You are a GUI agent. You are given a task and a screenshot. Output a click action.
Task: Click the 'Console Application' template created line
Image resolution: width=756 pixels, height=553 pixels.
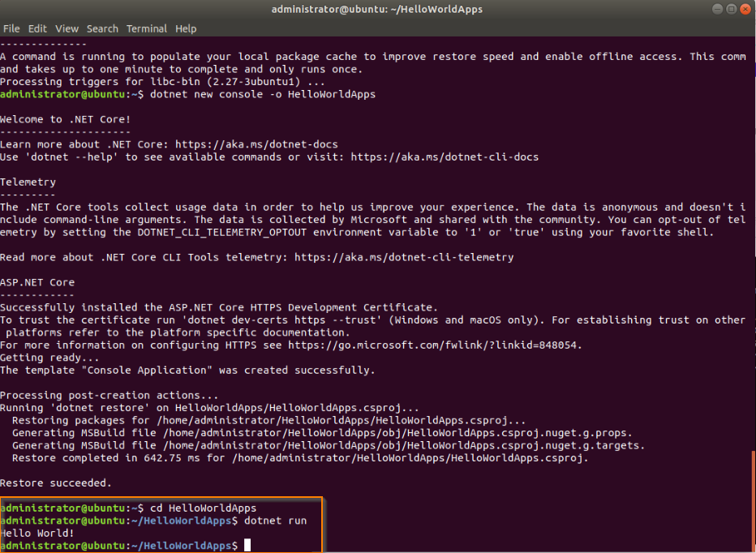coord(187,371)
